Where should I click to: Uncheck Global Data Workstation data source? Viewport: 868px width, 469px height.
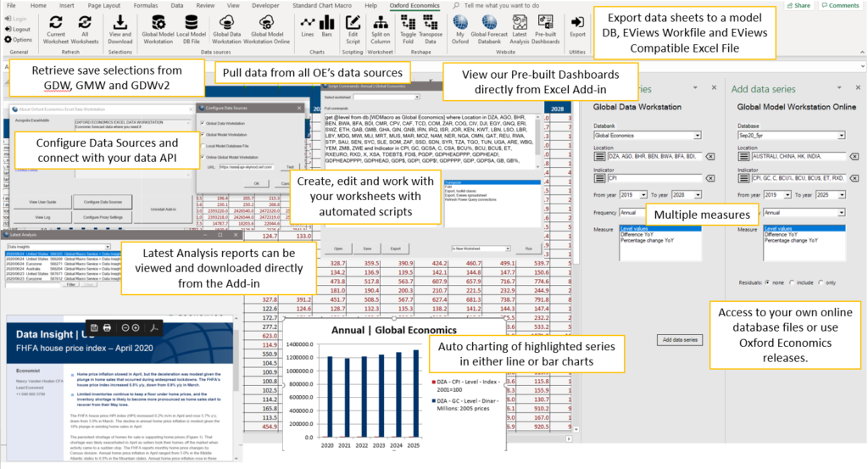[201, 121]
